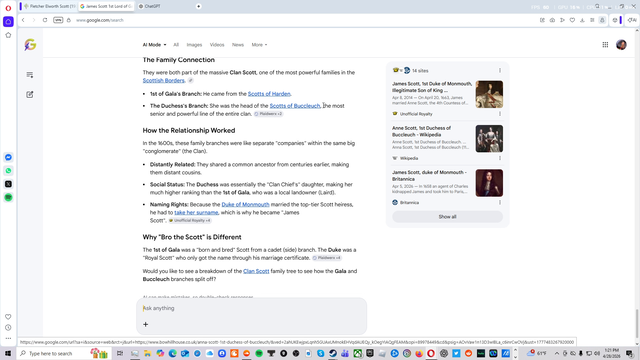Open the Britannica duke of Monmouth thumbnail
Viewport: 640px width, 360px height.
(489, 183)
